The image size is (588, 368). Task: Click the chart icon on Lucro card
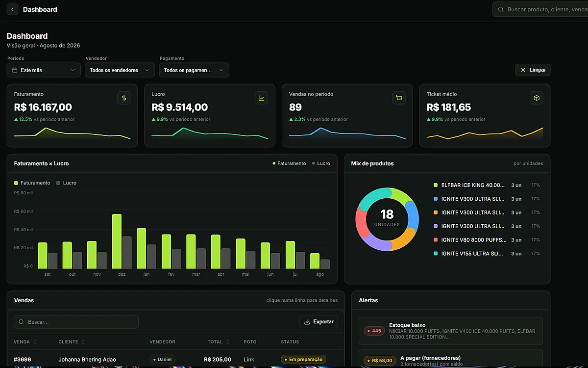pos(262,98)
